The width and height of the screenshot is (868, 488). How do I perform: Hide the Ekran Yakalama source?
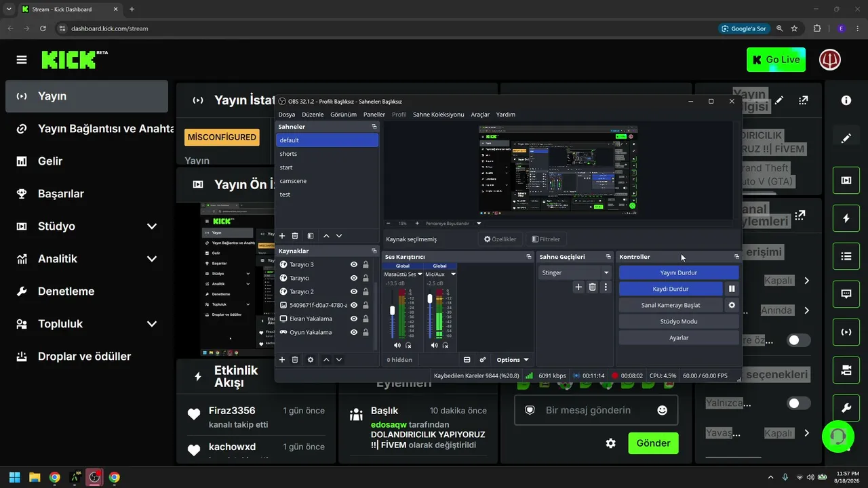point(354,319)
